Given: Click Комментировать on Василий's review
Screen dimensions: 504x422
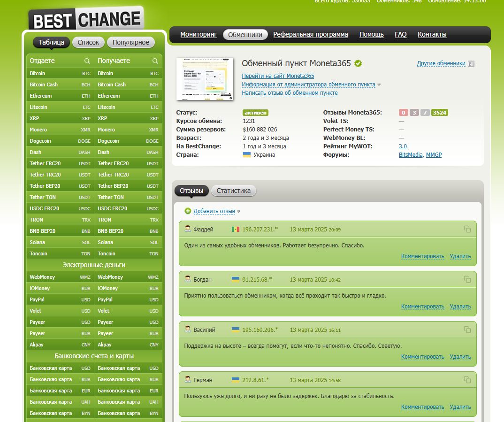Looking at the screenshot, I should (422, 356).
